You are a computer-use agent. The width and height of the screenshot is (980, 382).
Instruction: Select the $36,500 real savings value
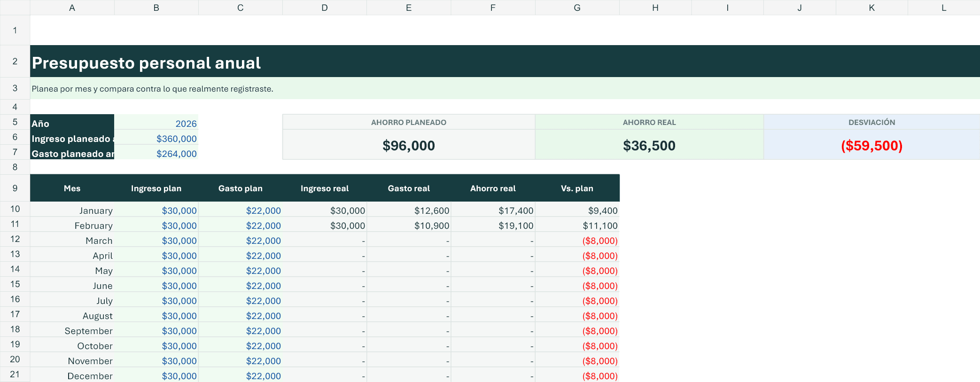click(x=649, y=146)
